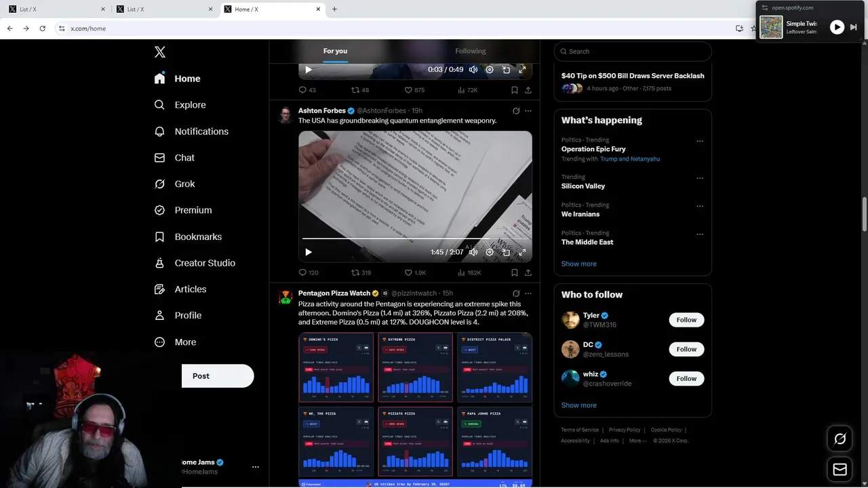The height and width of the screenshot is (488, 868).
Task: Open the Domino's Pizza chart image
Action: (336, 368)
